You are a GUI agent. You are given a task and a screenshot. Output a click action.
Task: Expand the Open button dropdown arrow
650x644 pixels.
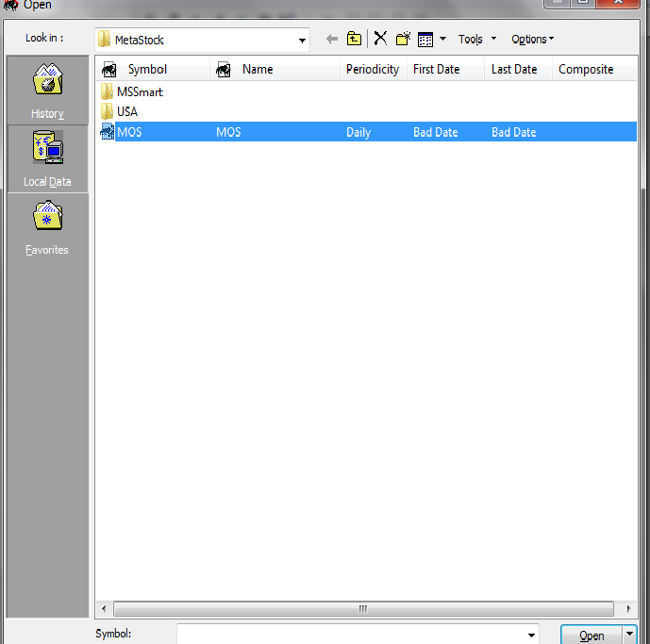[629, 634]
